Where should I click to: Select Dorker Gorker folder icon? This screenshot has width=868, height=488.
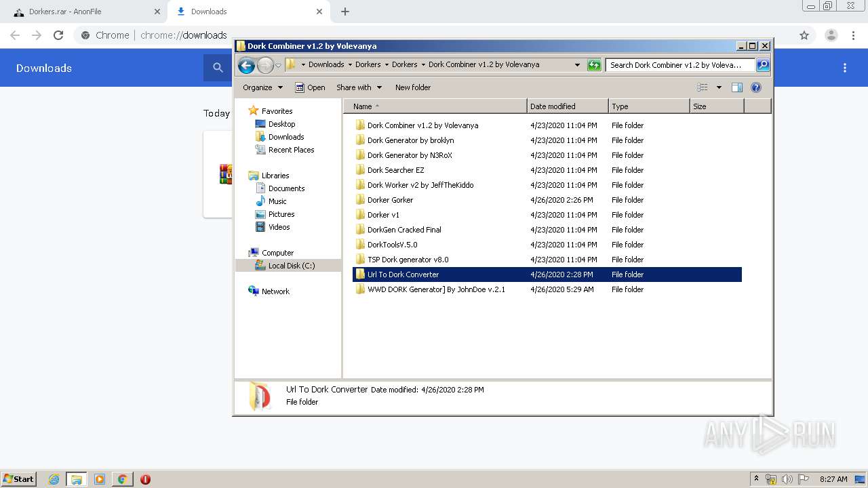[360, 200]
